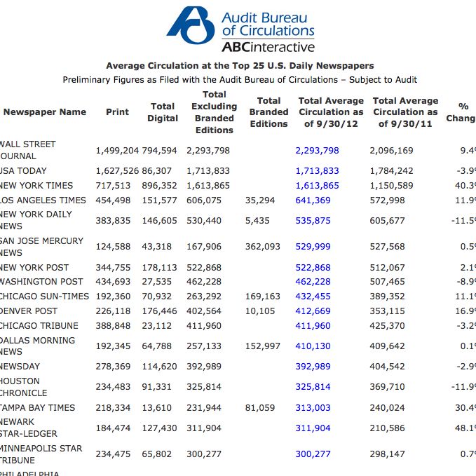476x476 pixels.
Task: Open Houston Chronicle 325,814 blue link
Action: [313, 387]
